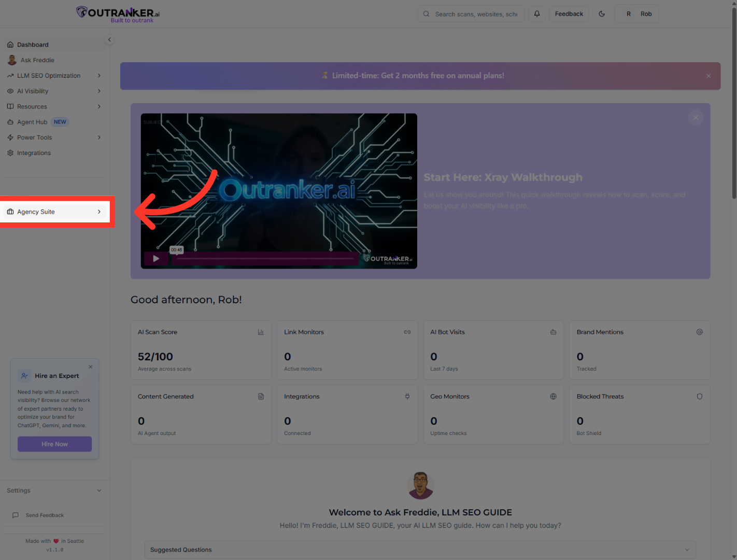
Task: Click the AI Scan Score chart icon
Action: (261, 332)
